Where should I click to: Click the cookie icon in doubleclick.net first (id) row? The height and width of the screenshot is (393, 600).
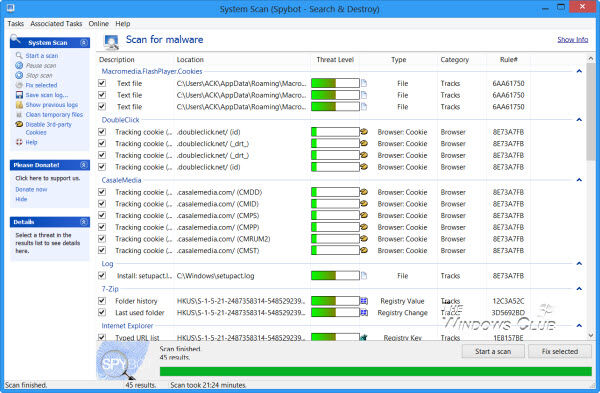(x=364, y=132)
